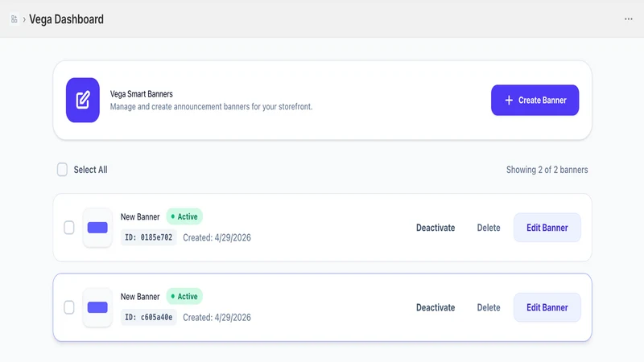Screen dimensions: 644x362
Task: Delete the banner with ID c605a40e
Action: [489, 308]
